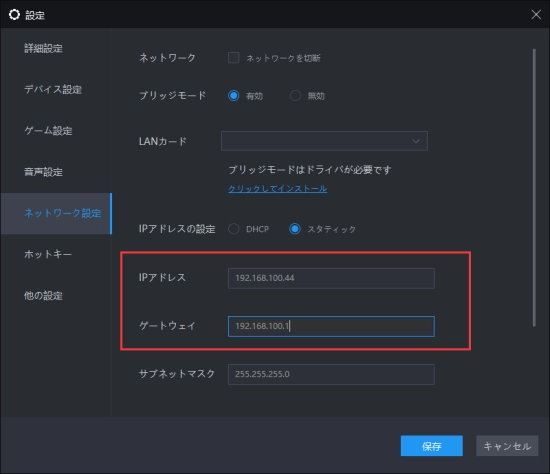The height and width of the screenshot is (474, 550).
Task: Click the ブリッジモード label
Action: click(172, 95)
